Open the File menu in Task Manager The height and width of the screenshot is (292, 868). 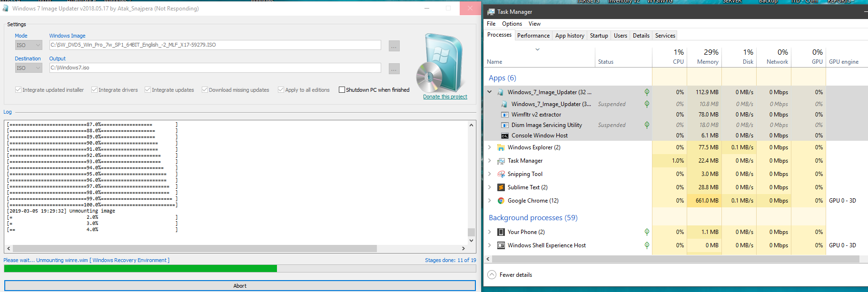pyautogui.click(x=491, y=24)
